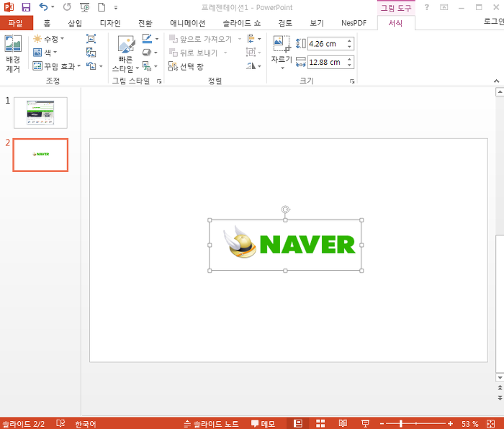Click the rotation handle above NAVER image
504x429 pixels.
tap(285, 210)
